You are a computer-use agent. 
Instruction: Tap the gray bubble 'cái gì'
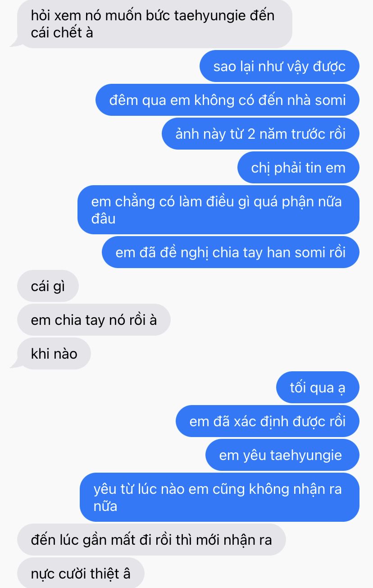(48, 286)
